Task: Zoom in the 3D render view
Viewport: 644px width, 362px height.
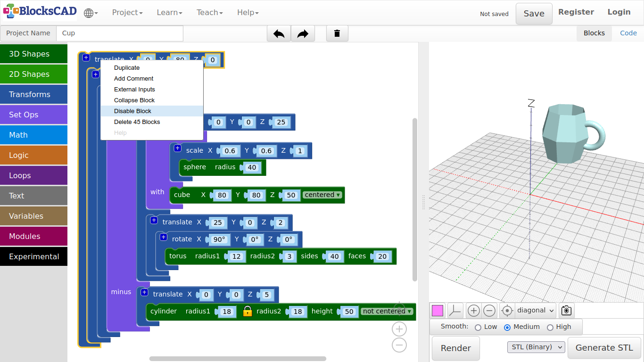Action: [473, 311]
